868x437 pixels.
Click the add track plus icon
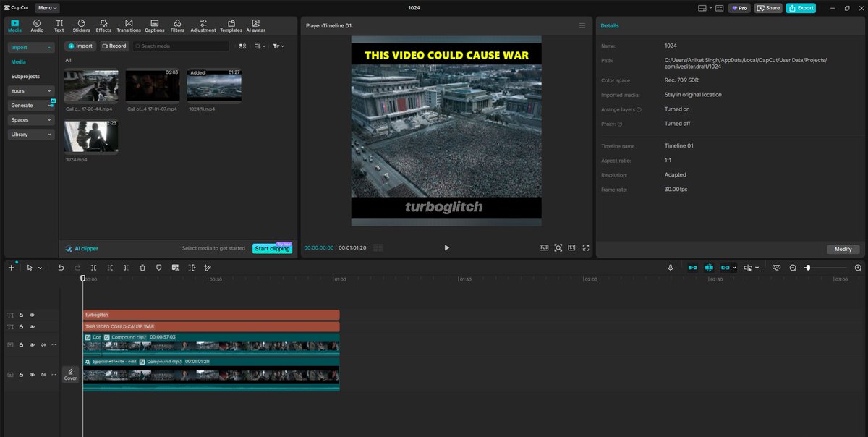point(11,268)
